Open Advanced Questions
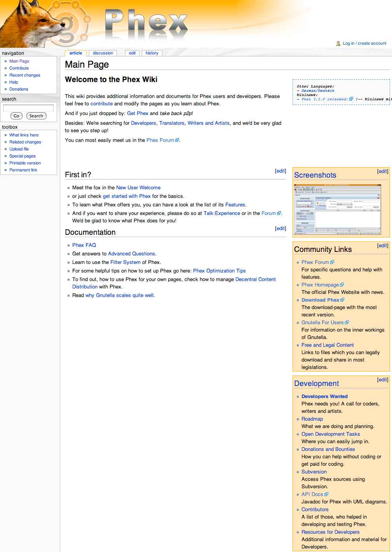The height and width of the screenshot is (552, 392). 131,254
